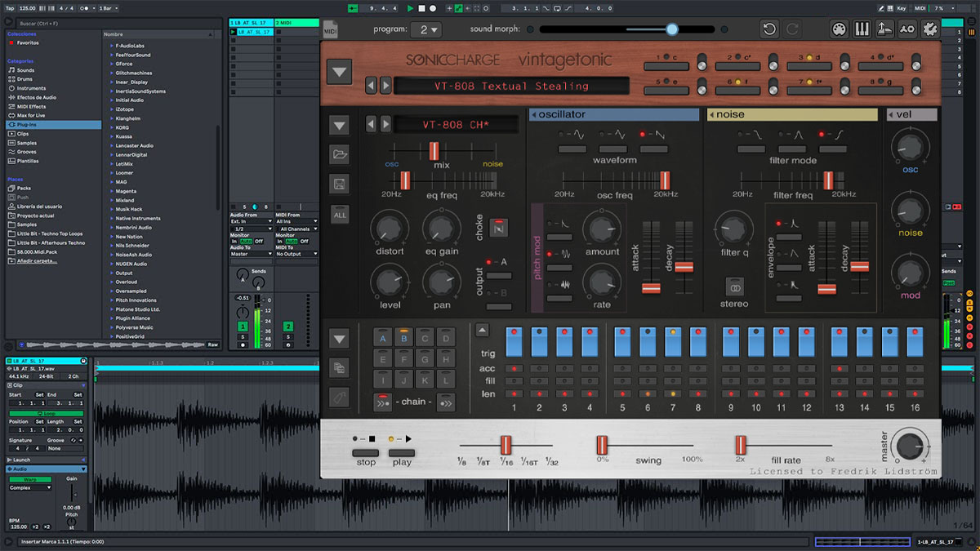The width and height of the screenshot is (980, 551).
Task: Click the open folder icon for drum patch
Action: click(340, 154)
